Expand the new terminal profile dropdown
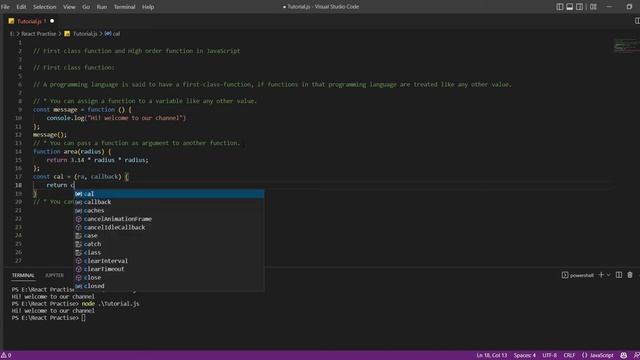The image size is (640, 360). pos(609,275)
